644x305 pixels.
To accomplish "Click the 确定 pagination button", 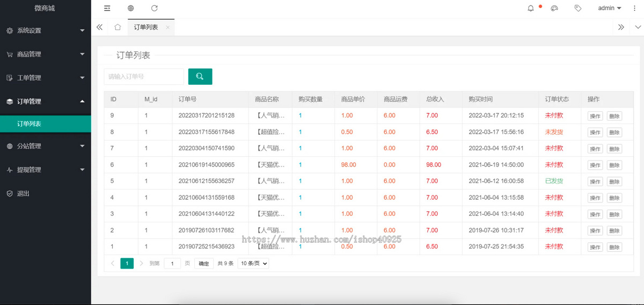I will pyautogui.click(x=204, y=264).
